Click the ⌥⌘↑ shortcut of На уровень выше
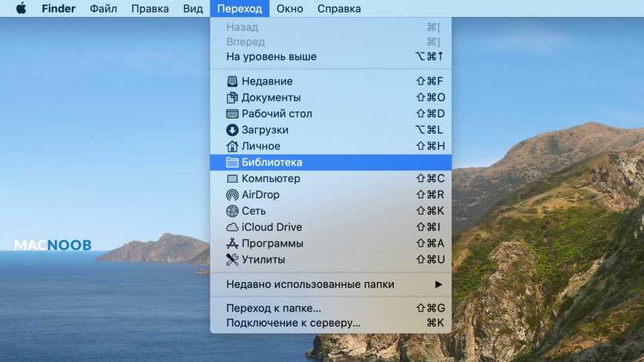Image resolution: width=644 pixels, height=362 pixels. tap(429, 57)
